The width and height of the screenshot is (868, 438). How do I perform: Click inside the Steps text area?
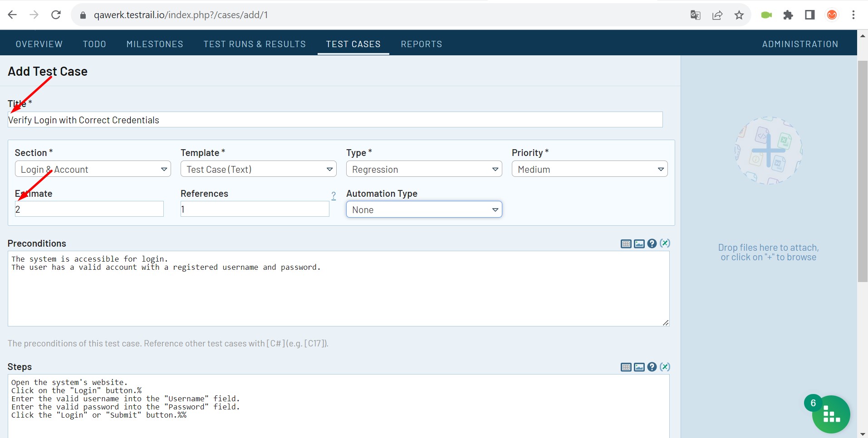pos(338,406)
